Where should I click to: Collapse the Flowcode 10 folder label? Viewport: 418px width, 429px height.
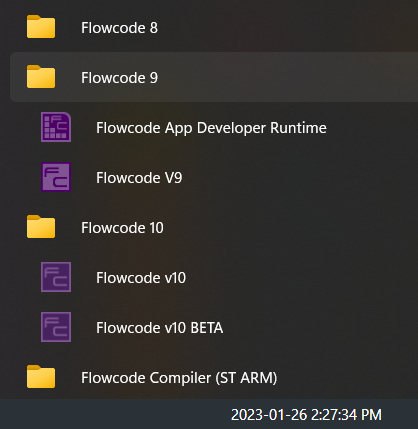click(122, 228)
